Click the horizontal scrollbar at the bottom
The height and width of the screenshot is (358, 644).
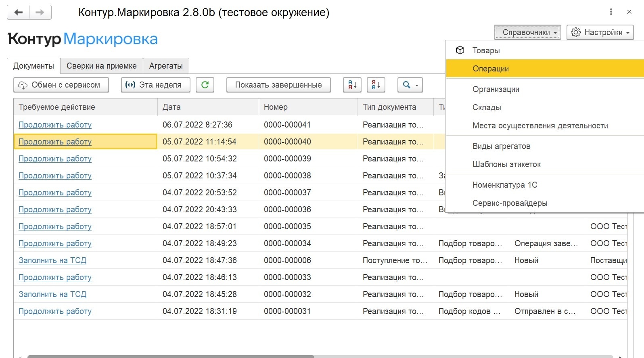coord(171,356)
